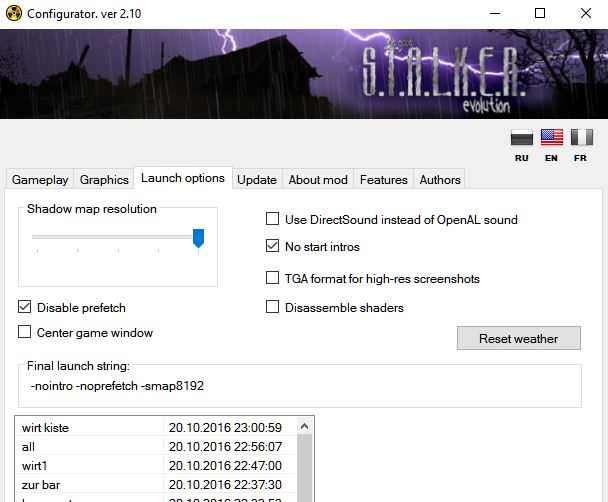Click the date 20.10.2016 22:56:07
This screenshot has width=608, height=502.
click(x=225, y=447)
